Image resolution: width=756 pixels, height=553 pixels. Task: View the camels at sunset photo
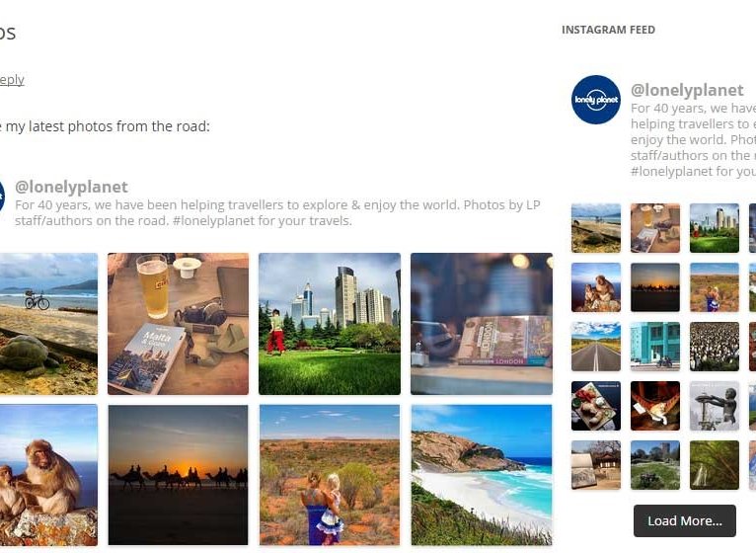click(x=178, y=475)
